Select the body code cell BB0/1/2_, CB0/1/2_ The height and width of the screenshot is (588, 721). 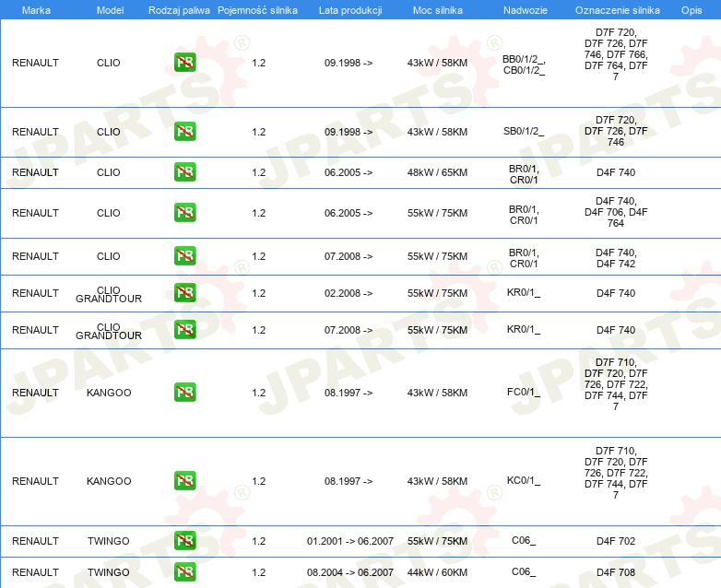(524, 65)
